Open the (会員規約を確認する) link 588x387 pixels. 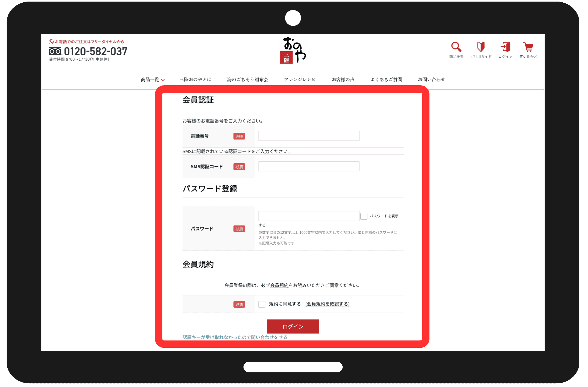pyautogui.click(x=327, y=304)
